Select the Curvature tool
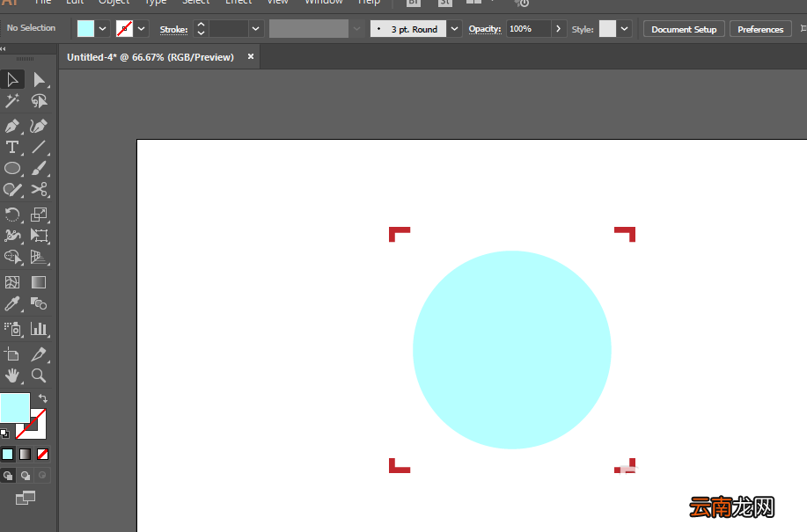 click(39, 126)
